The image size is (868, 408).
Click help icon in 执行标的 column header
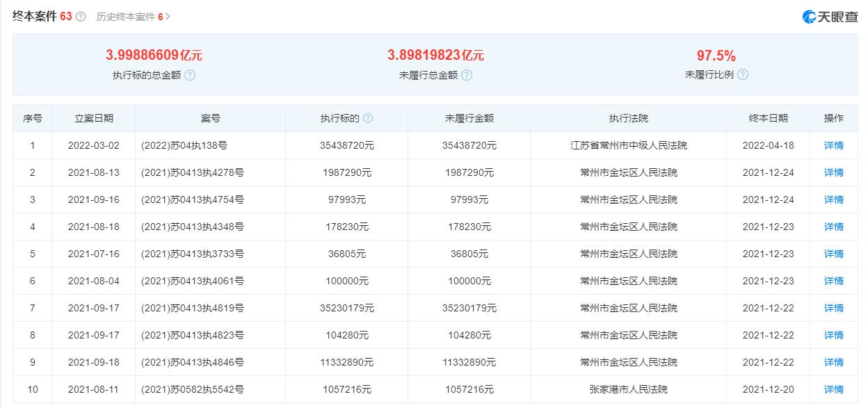368,118
